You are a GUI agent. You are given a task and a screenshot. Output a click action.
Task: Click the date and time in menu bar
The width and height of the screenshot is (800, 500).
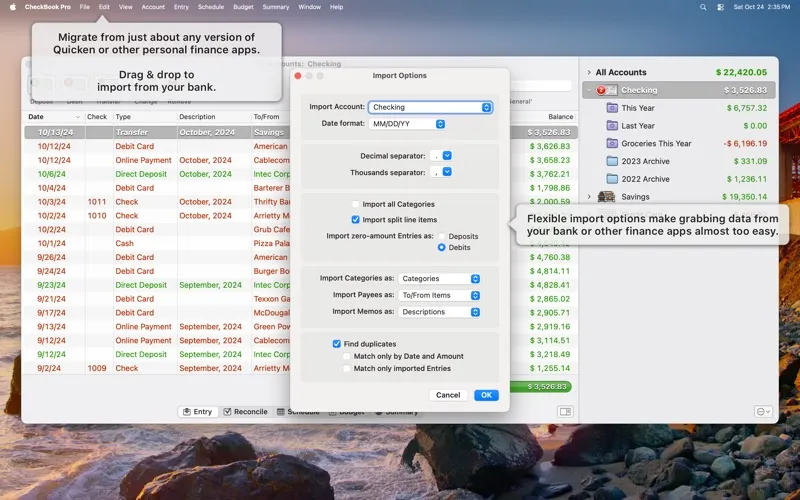pos(762,7)
